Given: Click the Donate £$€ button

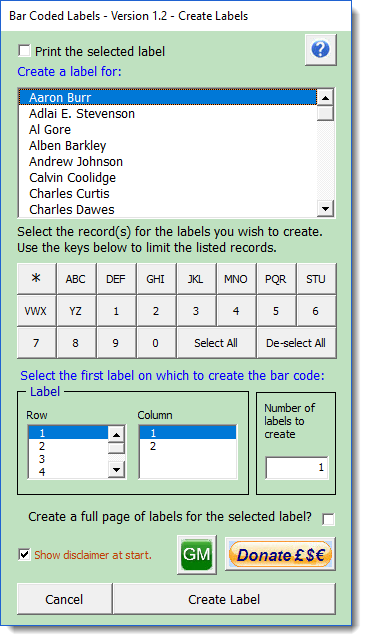Looking at the screenshot, I should click(x=280, y=554).
